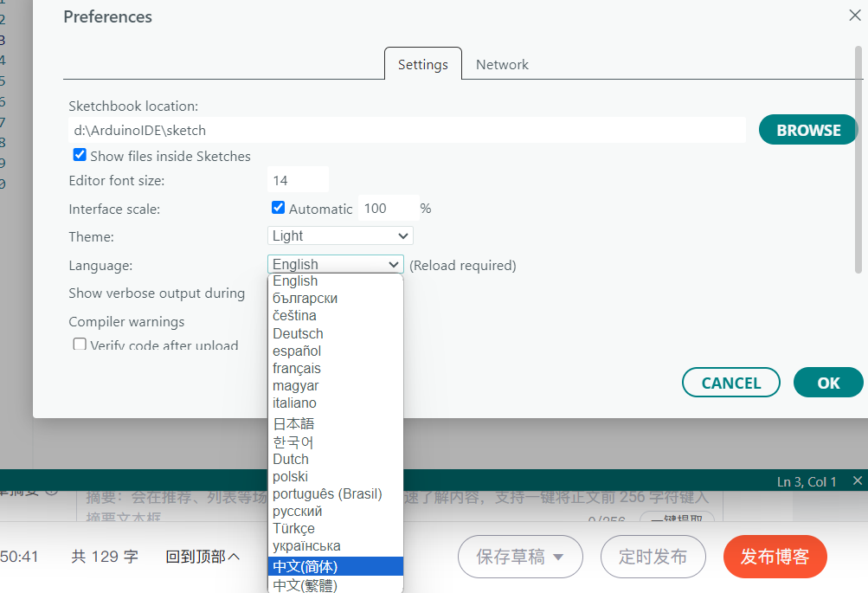Switch to the Network tab
The height and width of the screenshot is (593, 868).
click(x=502, y=64)
